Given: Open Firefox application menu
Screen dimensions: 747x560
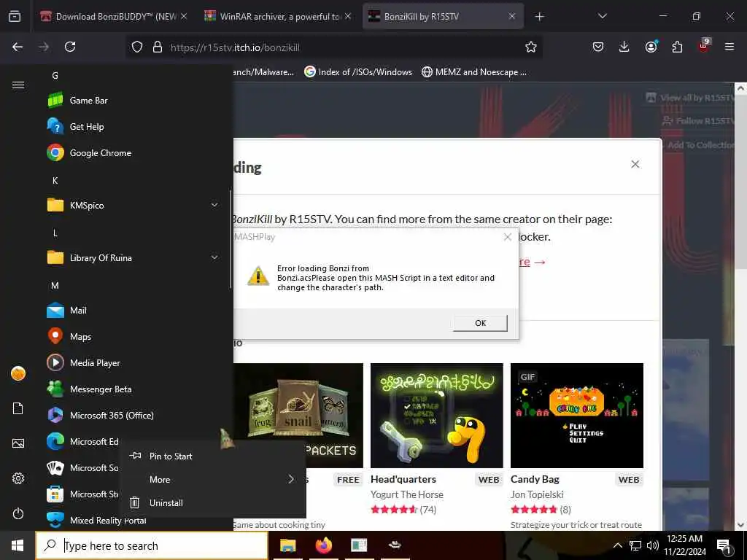Looking at the screenshot, I should point(729,47).
